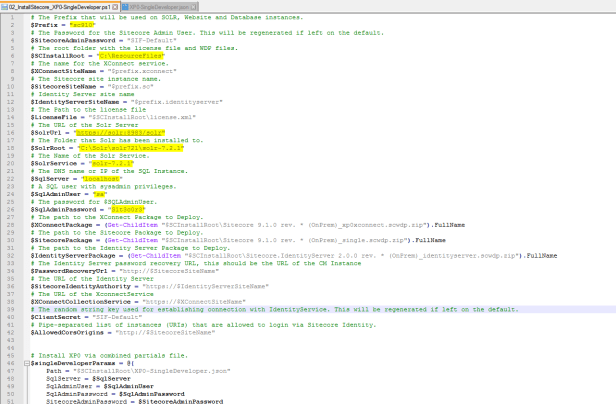
Task: Click the highlighted SQL admin password value
Action: (x=128, y=209)
